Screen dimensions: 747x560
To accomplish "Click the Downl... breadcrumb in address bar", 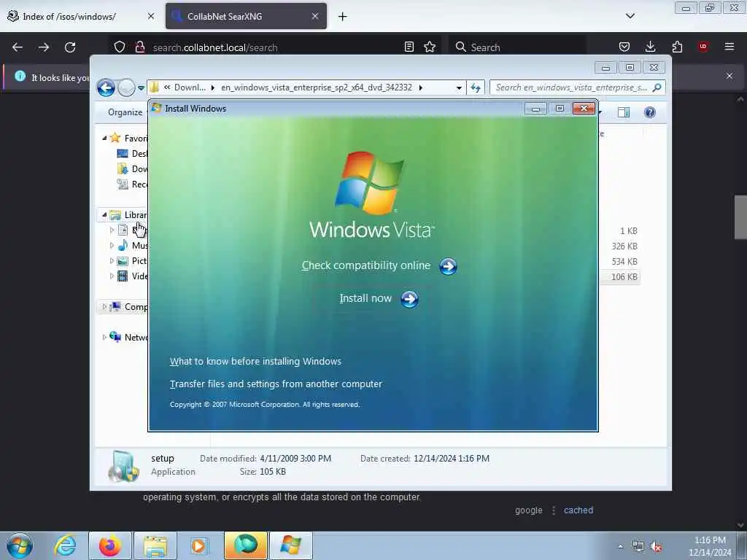I will coord(190,87).
